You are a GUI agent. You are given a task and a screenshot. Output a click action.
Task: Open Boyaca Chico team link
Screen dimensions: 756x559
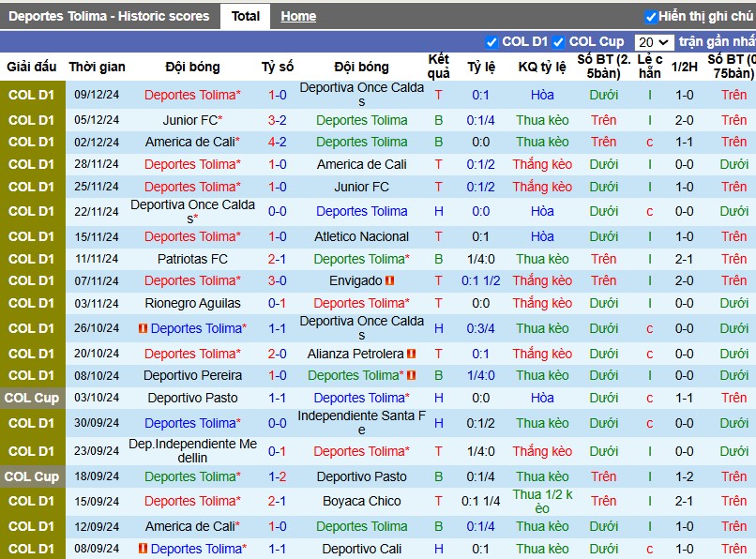362,501
